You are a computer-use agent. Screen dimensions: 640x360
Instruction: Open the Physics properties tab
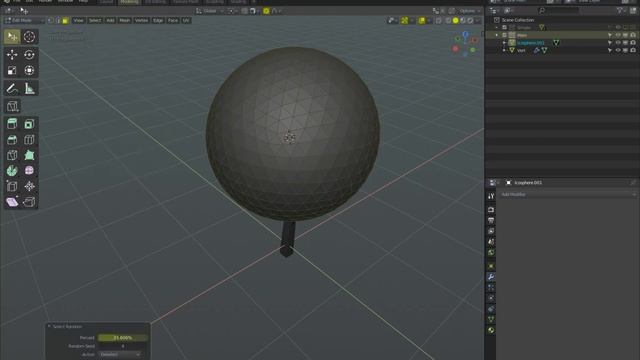tap(491, 298)
